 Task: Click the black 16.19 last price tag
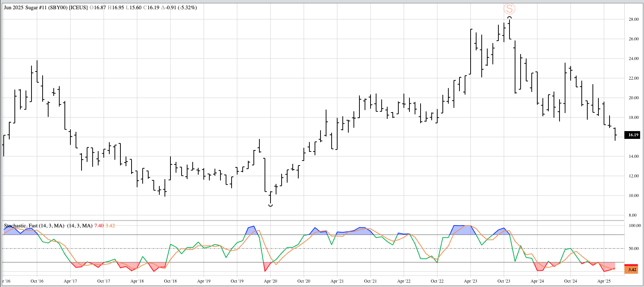coord(633,135)
